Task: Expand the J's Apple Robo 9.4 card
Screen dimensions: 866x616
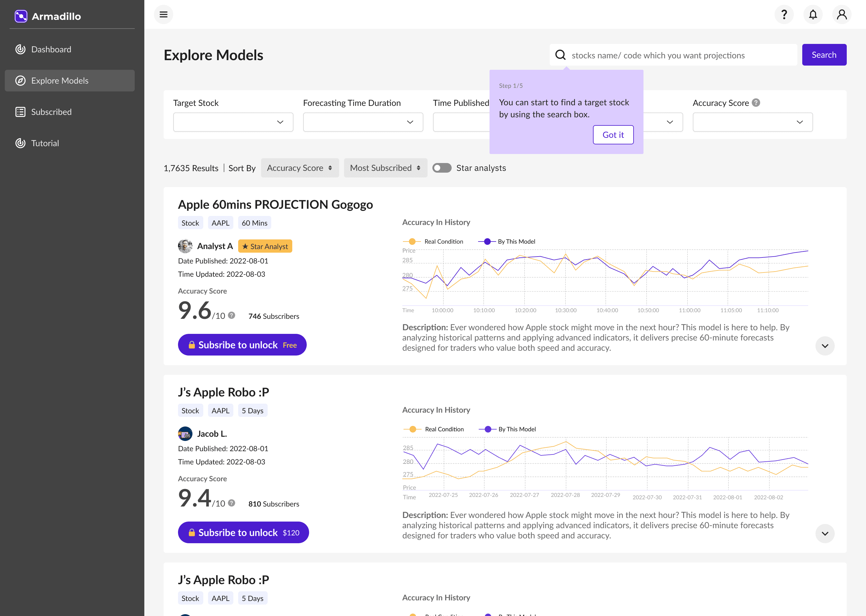Action: tap(825, 534)
